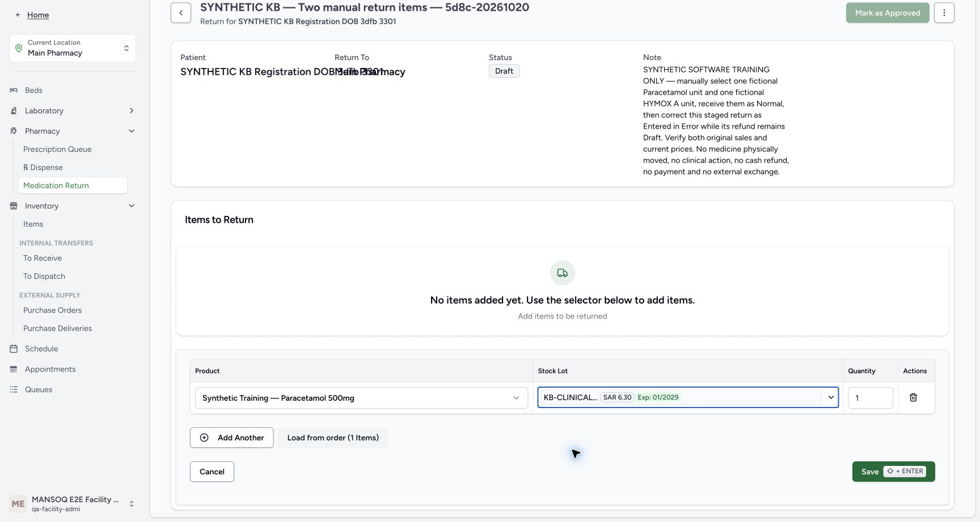980x522 pixels.
Task: Open the three-dot more options menu
Action: point(944,12)
